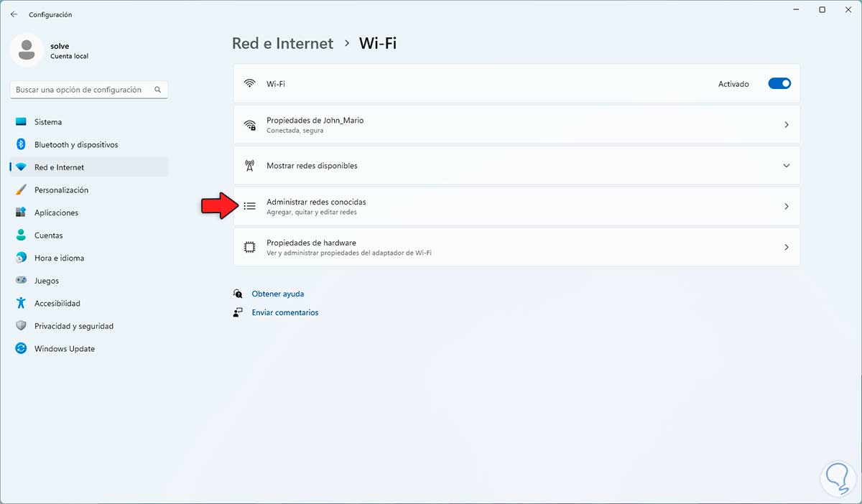The height and width of the screenshot is (504, 862).
Task: Click the Sistema monitor icon
Action: [x=21, y=122]
